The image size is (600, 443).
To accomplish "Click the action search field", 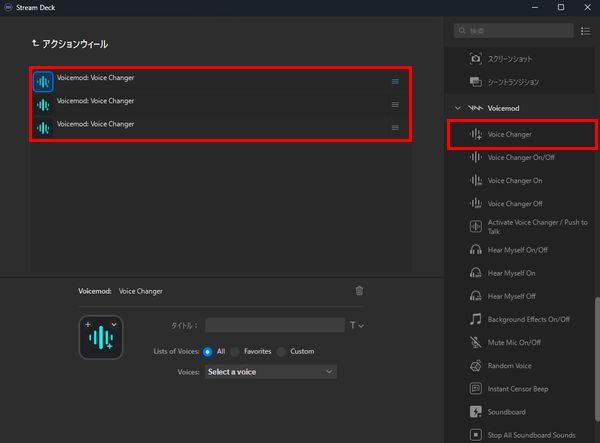I will click(514, 31).
